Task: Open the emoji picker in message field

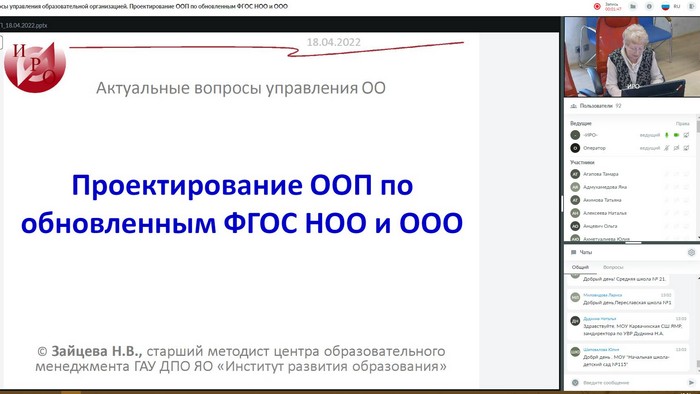Action: tap(575, 382)
